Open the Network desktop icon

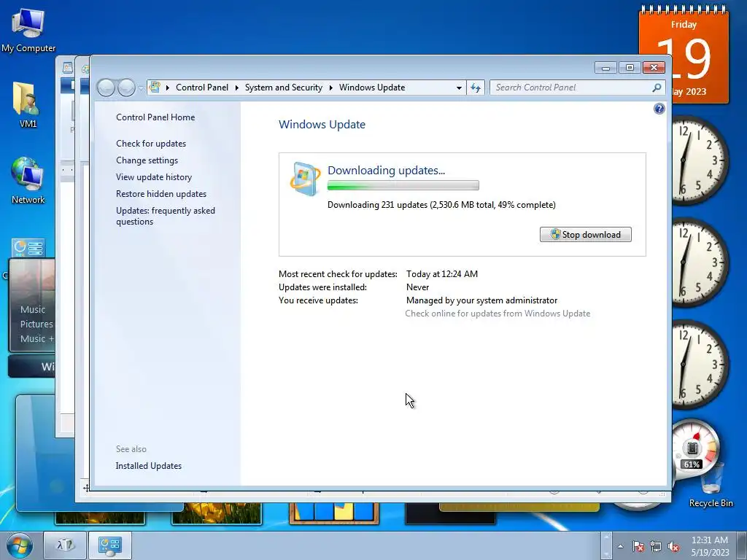coord(28,181)
